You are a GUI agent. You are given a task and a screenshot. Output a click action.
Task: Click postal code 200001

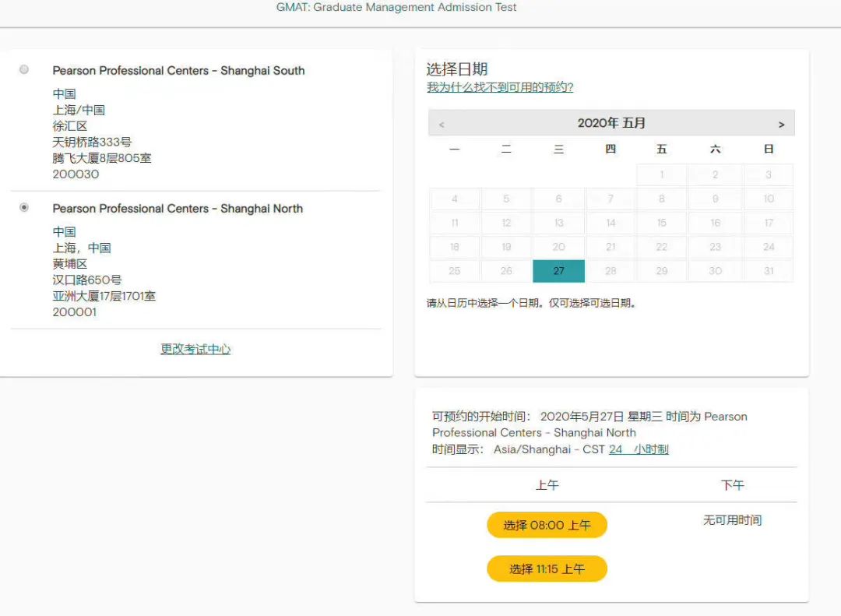point(75,312)
